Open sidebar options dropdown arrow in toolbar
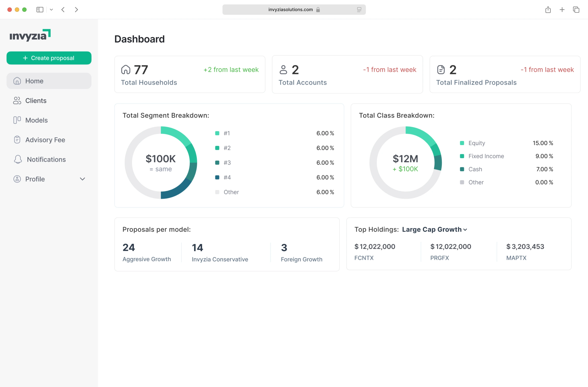The width and height of the screenshot is (588, 387). pos(51,10)
